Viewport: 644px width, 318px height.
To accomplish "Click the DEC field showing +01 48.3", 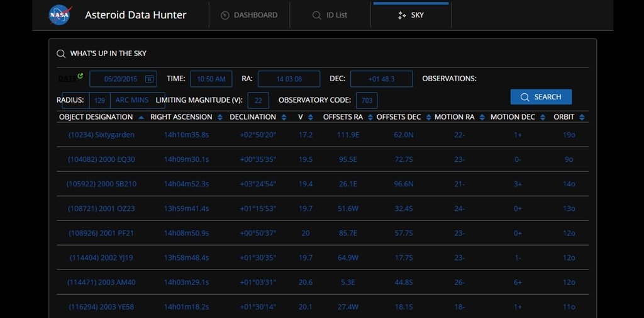I will 382,79.
